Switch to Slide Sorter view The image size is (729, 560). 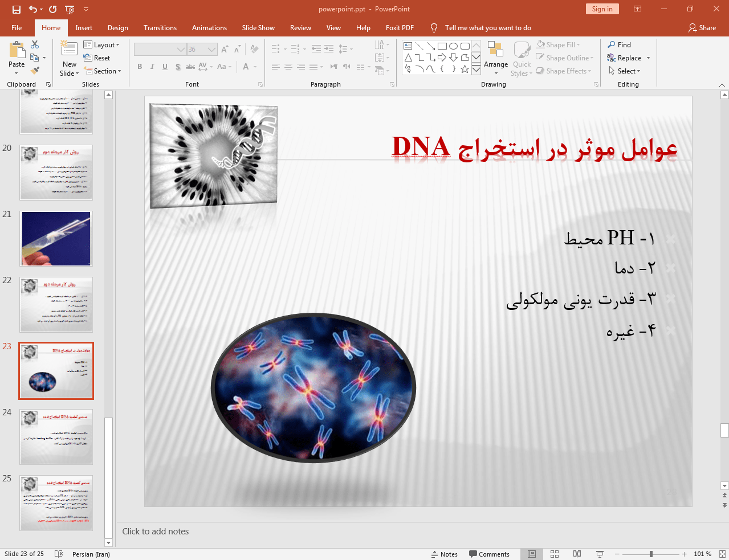point(555,554)
